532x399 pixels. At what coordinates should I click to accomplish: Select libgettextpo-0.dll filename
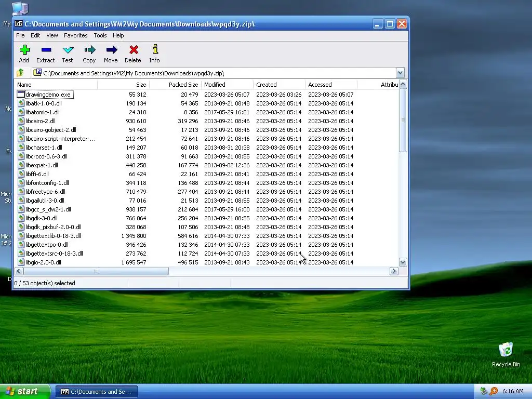(47, 244)
